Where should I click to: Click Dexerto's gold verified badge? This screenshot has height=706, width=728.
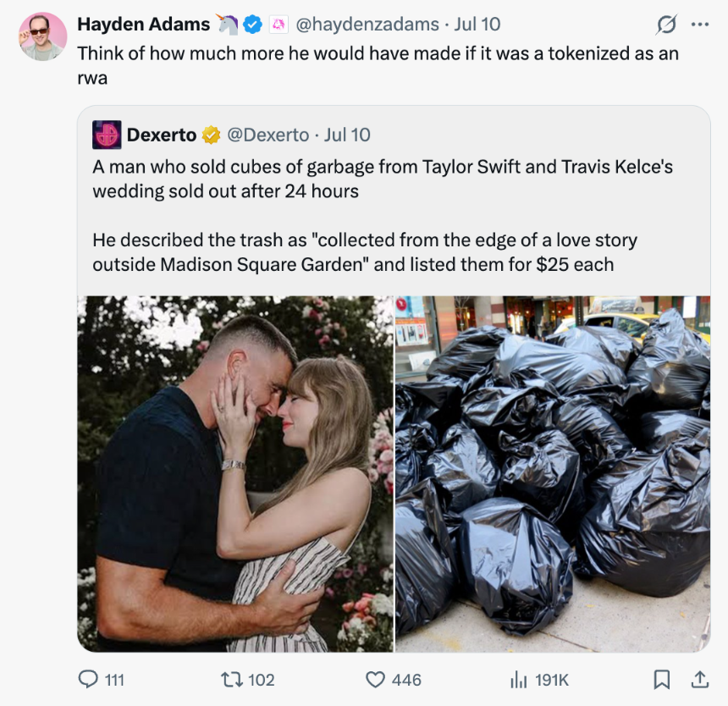click(212, 135)
